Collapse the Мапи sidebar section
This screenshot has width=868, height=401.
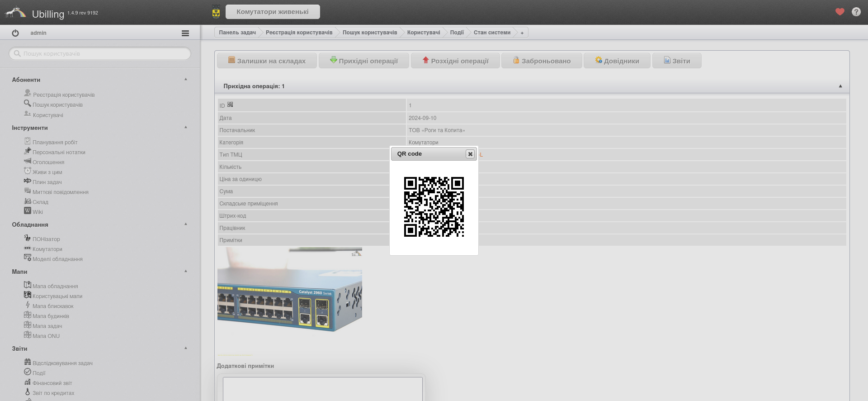click(185, 271)
